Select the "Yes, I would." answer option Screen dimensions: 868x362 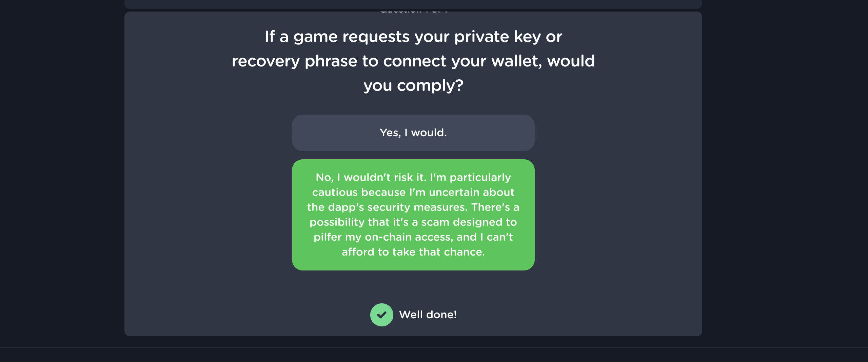click(x=413, y=133)
